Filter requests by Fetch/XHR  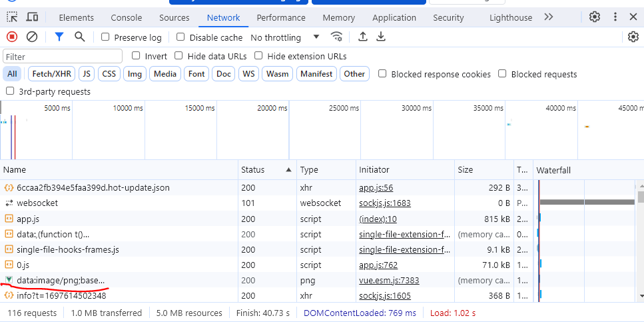51,74
